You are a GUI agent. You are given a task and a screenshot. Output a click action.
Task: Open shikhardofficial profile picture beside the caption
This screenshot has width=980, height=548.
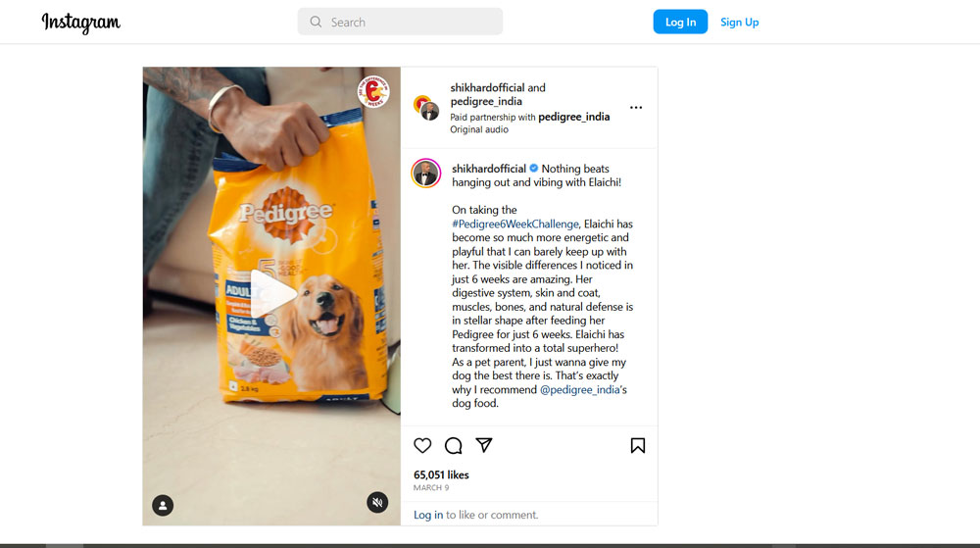[x=426, y=174]
